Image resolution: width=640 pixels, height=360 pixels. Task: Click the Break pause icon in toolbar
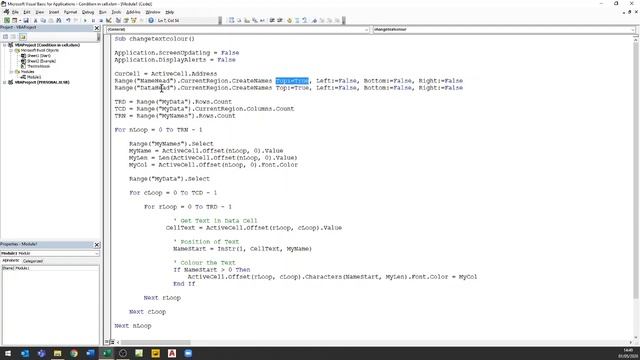coord(93,20)
